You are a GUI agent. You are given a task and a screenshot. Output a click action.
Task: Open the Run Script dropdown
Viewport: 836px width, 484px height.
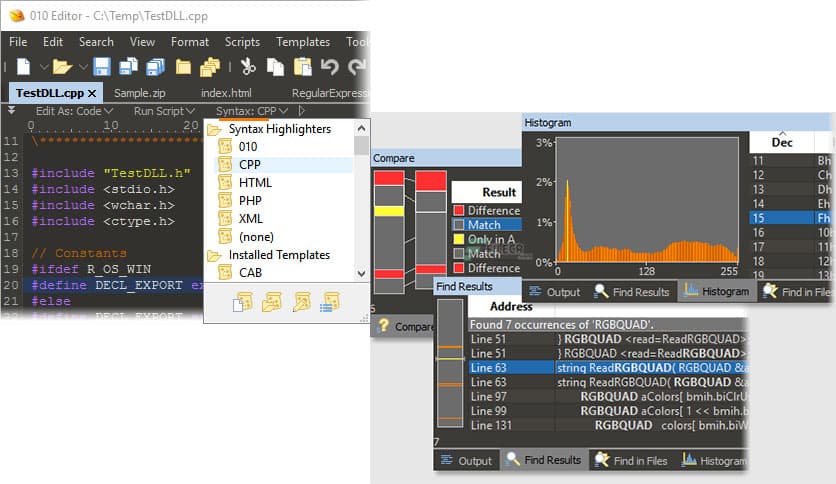pyautogui.click(x=164, y=111)
